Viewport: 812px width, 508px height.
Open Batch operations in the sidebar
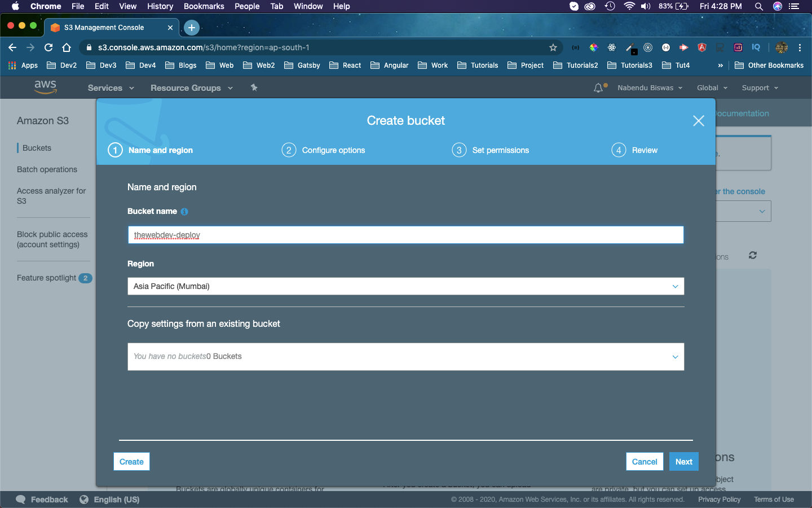coord(47,169)
